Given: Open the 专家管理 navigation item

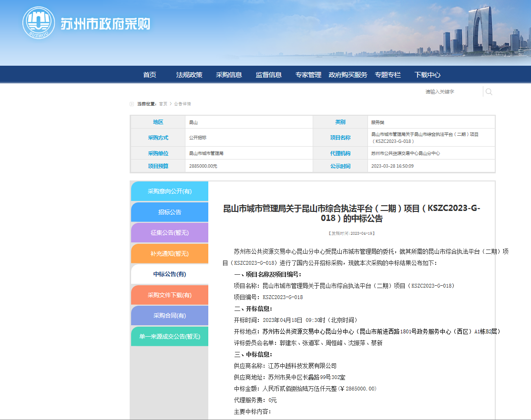Looking at the screenshot, I should click(x=308, y=75).
